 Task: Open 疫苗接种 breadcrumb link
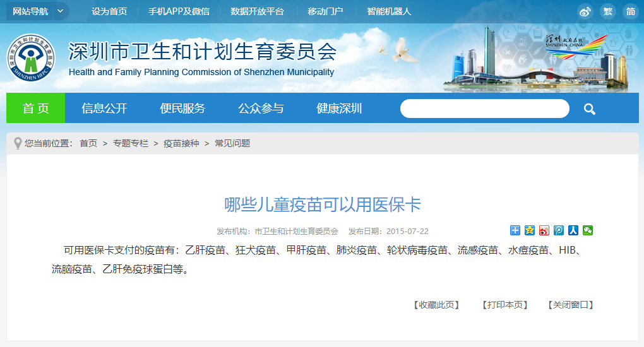click(x=181, y=143)
